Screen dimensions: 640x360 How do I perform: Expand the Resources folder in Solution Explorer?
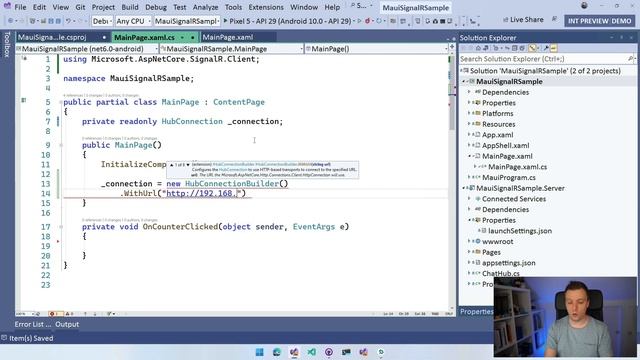tap(469, 124)
